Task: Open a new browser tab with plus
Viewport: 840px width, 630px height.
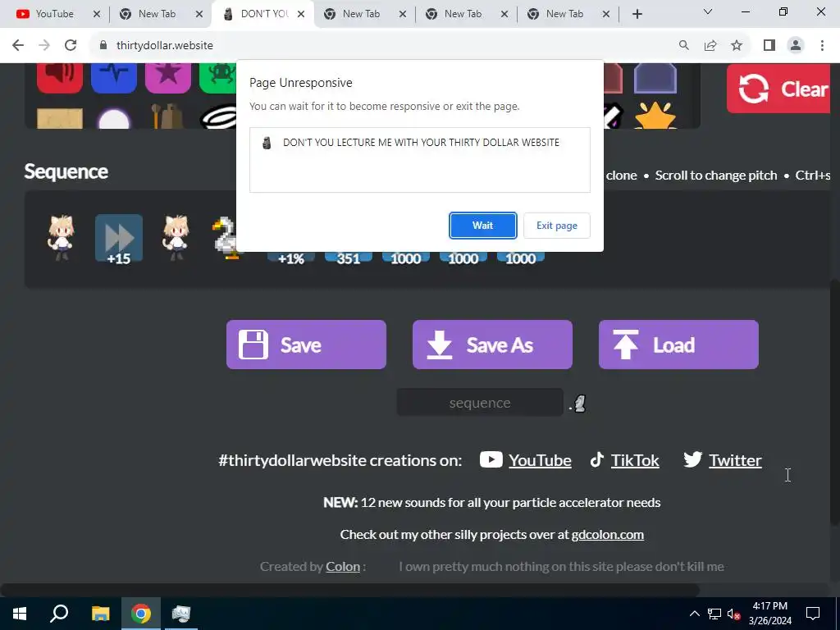Action: [x=637, y=14]
